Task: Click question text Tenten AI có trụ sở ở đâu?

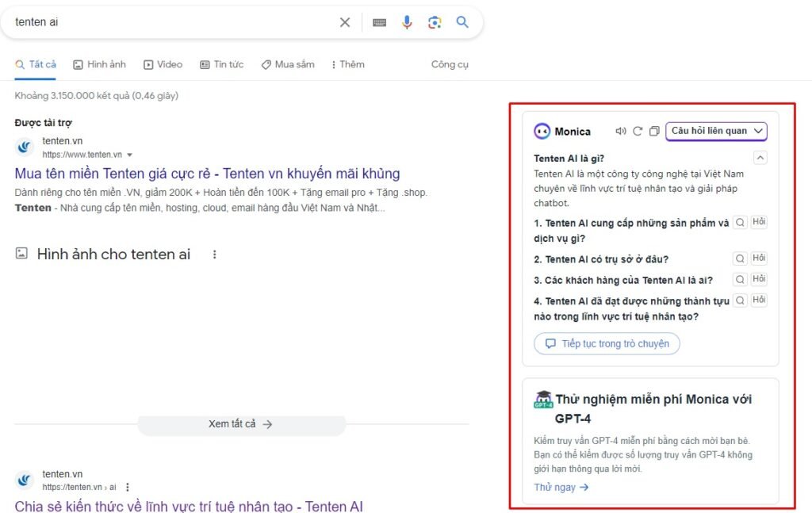Action: click(x=601, y=259)
